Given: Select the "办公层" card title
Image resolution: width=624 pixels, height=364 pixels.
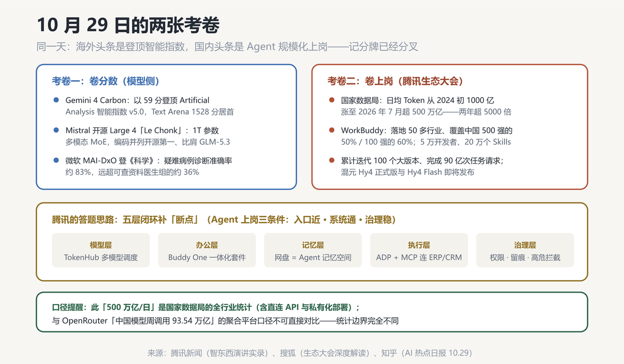Looking at the screenshot, I should click(207, 245).
